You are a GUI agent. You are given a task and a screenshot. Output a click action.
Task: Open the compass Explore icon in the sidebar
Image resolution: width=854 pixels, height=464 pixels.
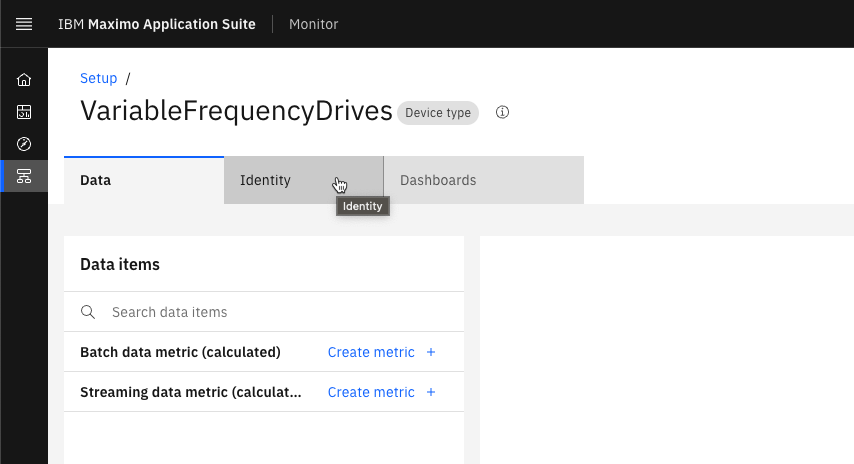coord(24,144)
